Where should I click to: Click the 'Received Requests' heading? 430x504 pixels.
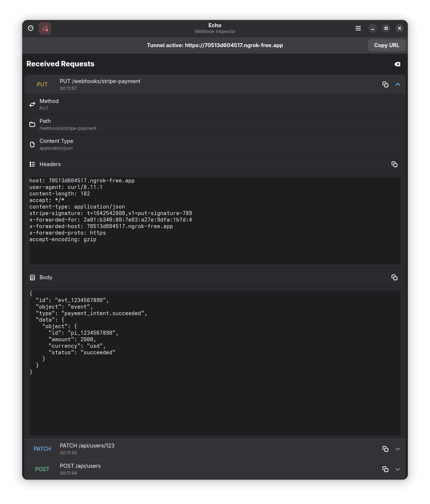point(61,64)
